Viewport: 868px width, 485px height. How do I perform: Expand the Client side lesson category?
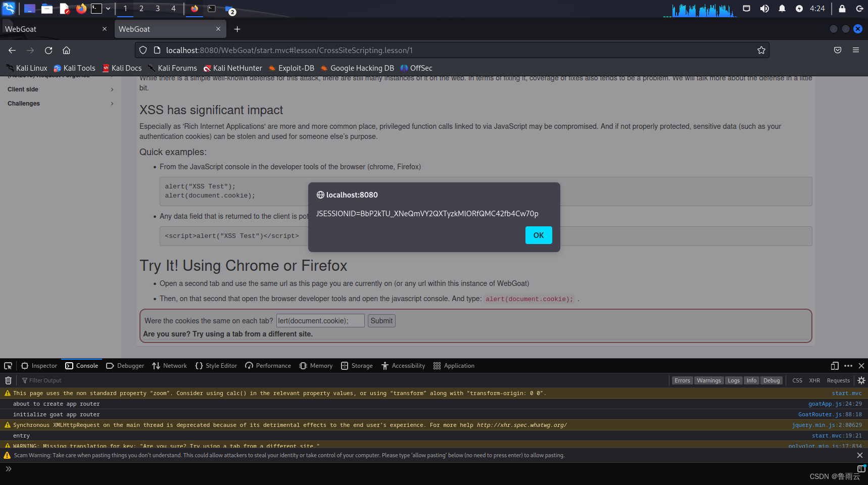61,89
